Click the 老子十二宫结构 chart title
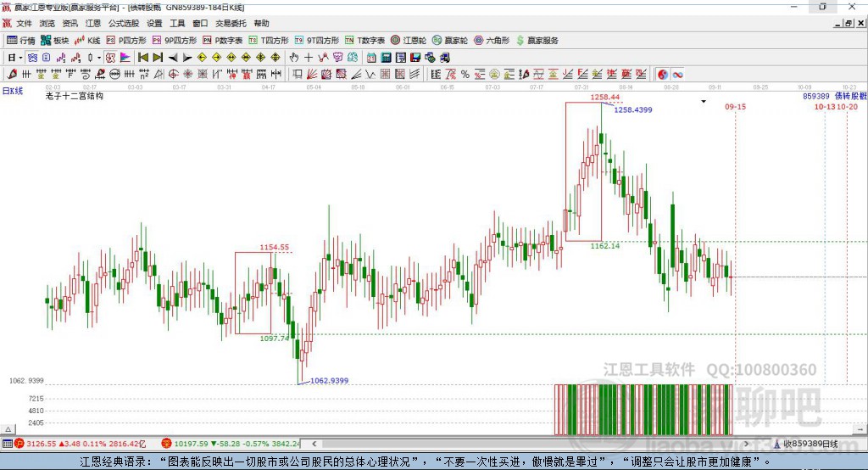 (75, 96)
